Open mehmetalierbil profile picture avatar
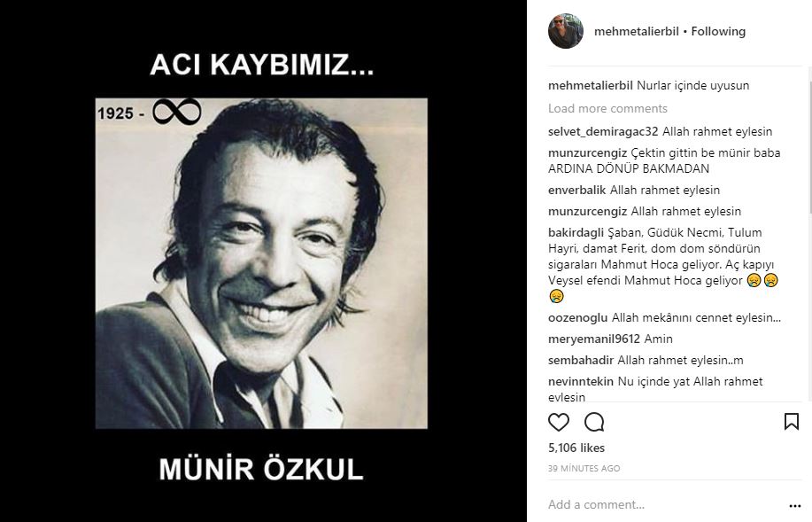The height and width of the screenshot is (522, 812). click(x=566, y=31)
